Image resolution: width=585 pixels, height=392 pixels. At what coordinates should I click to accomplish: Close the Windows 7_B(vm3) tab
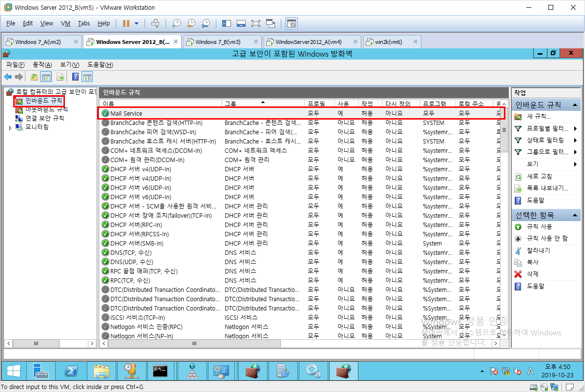coord(255,42)
